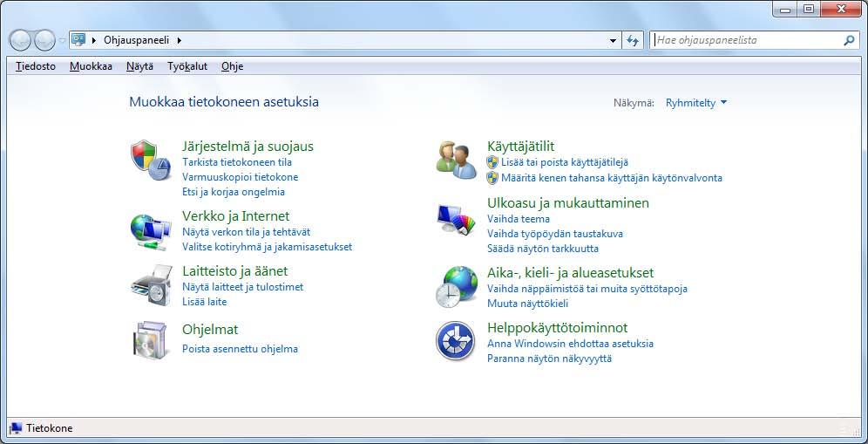Click shield icon next to Lisää tai poista käyttäjätilejä
Viewport: 868px width, 444px height.
coord(492,162)
